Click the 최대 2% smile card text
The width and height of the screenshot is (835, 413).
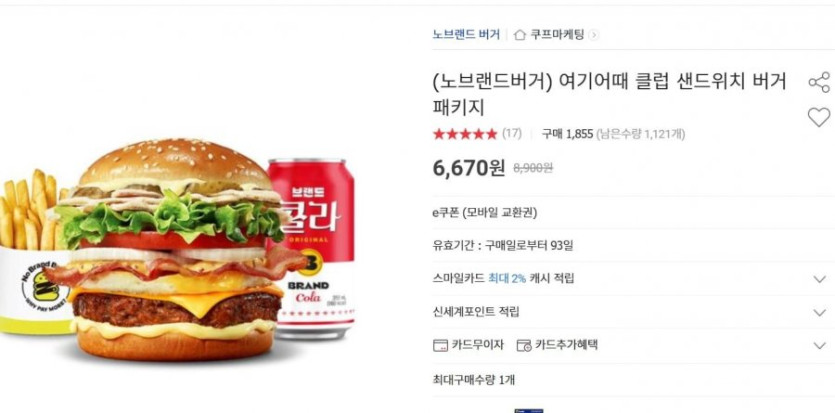[507, 278]
